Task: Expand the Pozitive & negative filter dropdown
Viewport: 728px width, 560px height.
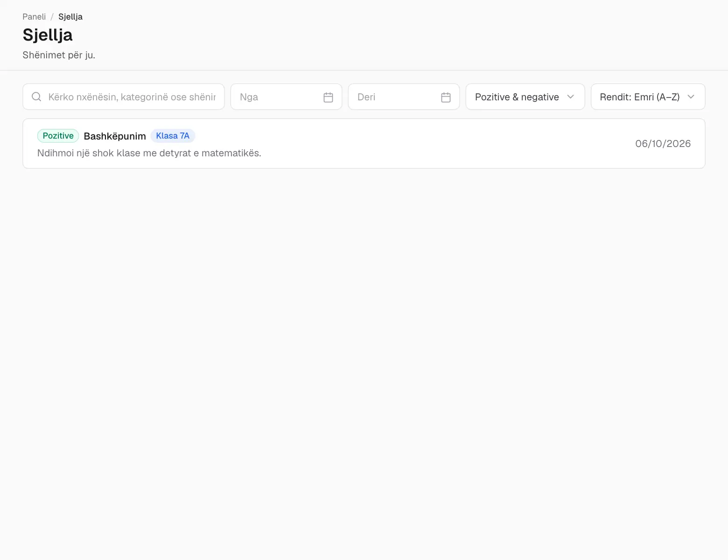Action: [x=525, y=97]
